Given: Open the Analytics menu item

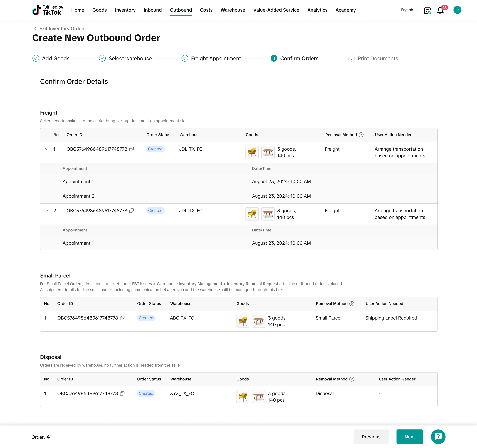Looking at the screenshot, I should tap(317, 10).
